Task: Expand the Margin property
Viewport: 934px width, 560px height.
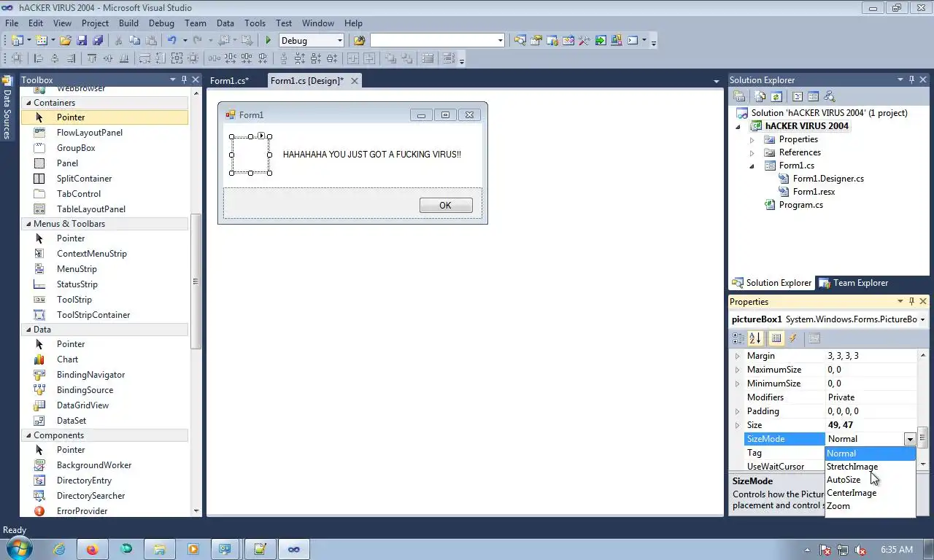Action: click(737, 356)
